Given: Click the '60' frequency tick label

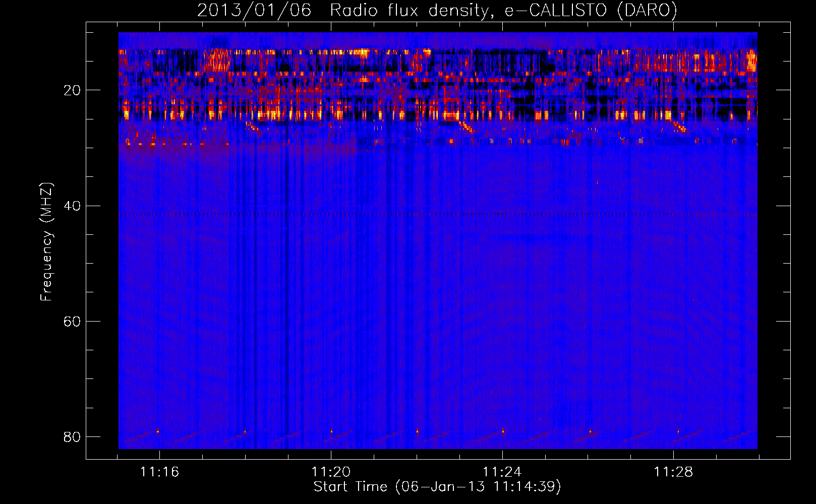Looking at the screenshot, I should [72, 321].
